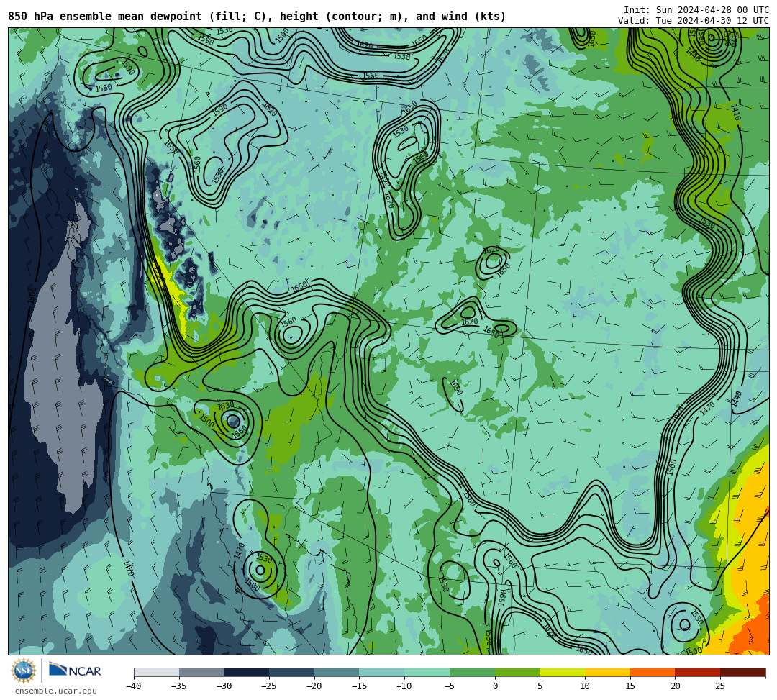This screenshot has width=777, height=700.
Task: Click the 15 colorbar tick label
Action: coord(630,686)
